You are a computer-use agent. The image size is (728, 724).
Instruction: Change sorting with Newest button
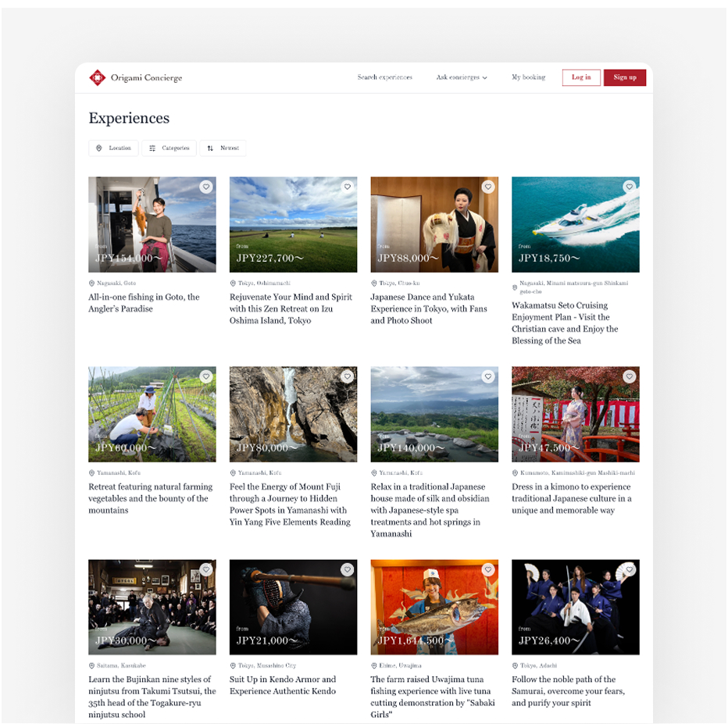[223, 148]
